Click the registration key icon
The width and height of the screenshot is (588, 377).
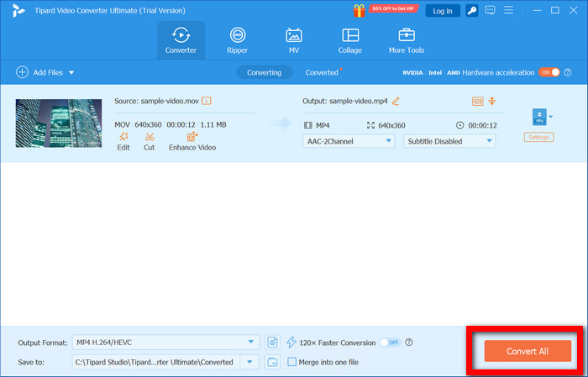pyautogui.click(x=473, y=10)
